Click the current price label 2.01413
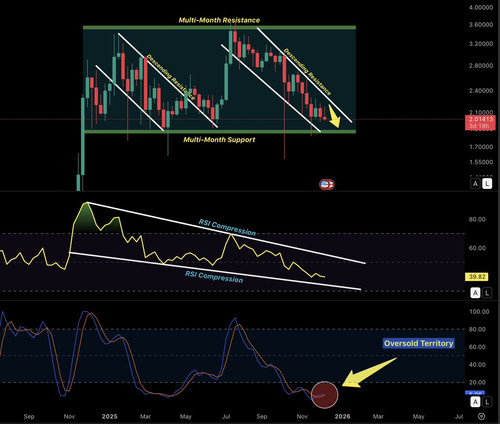The height and width of the screenshot is (424, 500). point(480,119)
